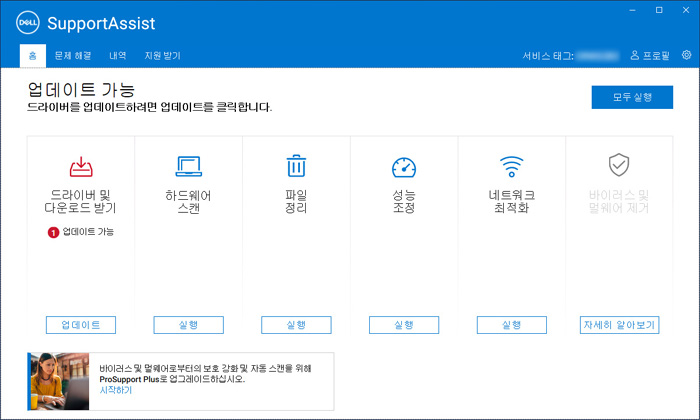Click the 프로필 profile icon

pyautogui.click(x=634, y=55)
